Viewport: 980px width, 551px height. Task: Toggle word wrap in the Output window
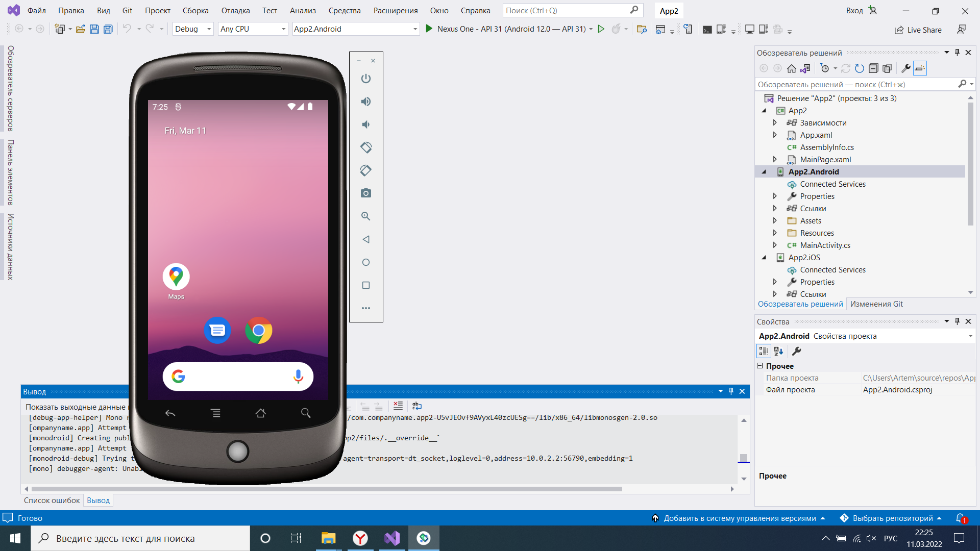(417, 406)
